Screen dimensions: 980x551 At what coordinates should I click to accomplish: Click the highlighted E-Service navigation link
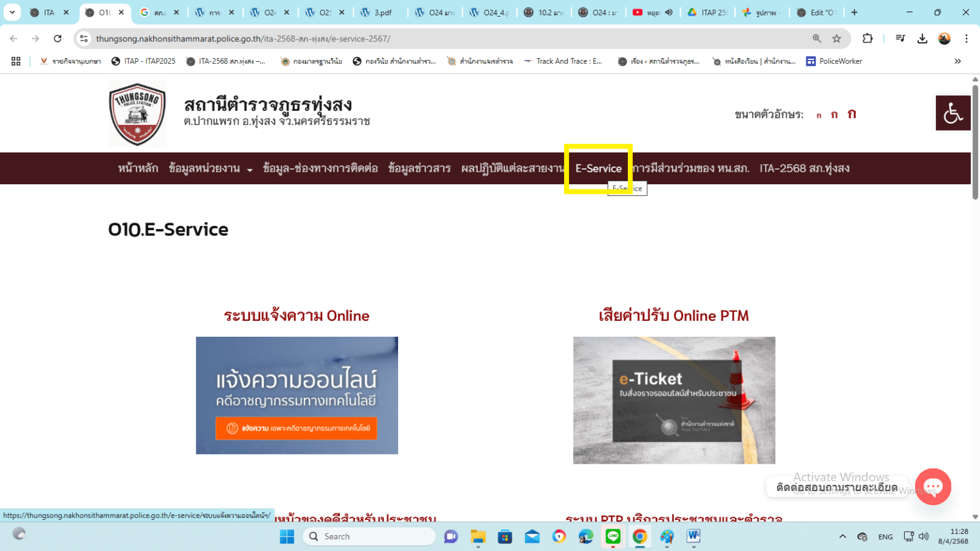[x=598, y=168]
